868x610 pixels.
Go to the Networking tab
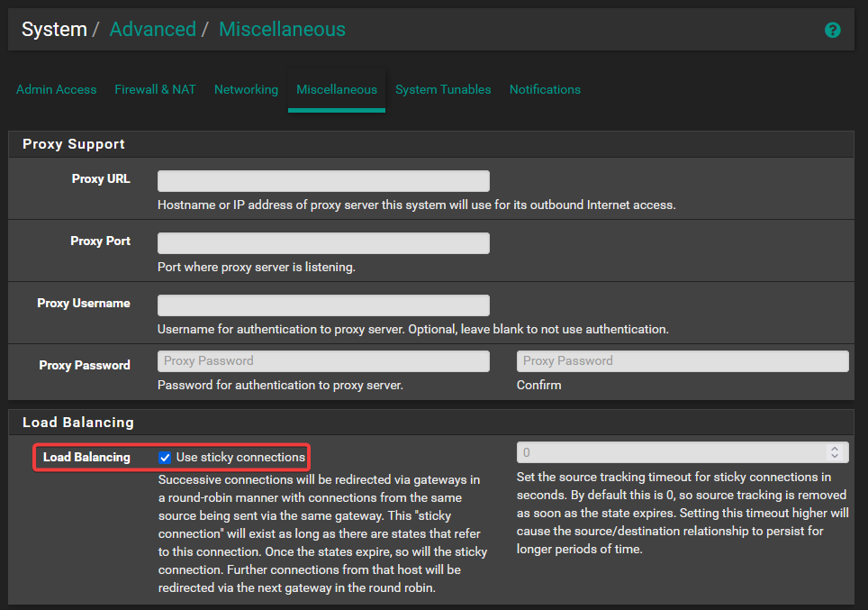click(x=246, y=89)
